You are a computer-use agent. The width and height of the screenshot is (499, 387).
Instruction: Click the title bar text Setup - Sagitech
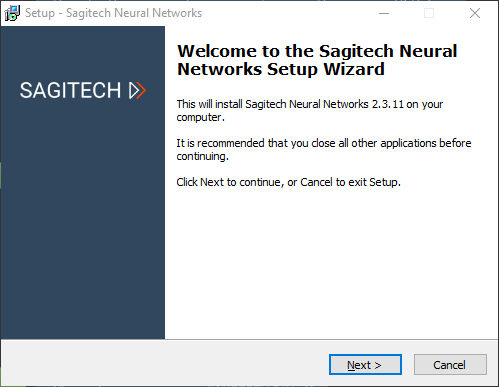click(x=113, y=13)
